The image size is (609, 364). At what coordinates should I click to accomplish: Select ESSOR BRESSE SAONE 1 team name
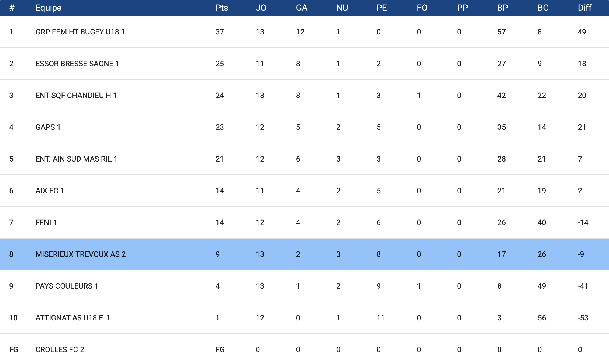point(77,64)
